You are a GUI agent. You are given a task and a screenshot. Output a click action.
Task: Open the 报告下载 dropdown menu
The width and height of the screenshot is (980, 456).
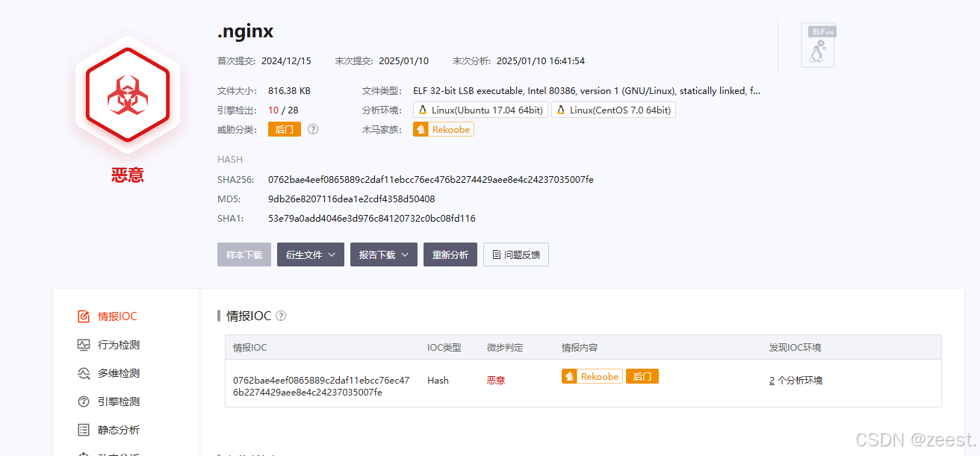pyautogui.click(x=384, y=254)
